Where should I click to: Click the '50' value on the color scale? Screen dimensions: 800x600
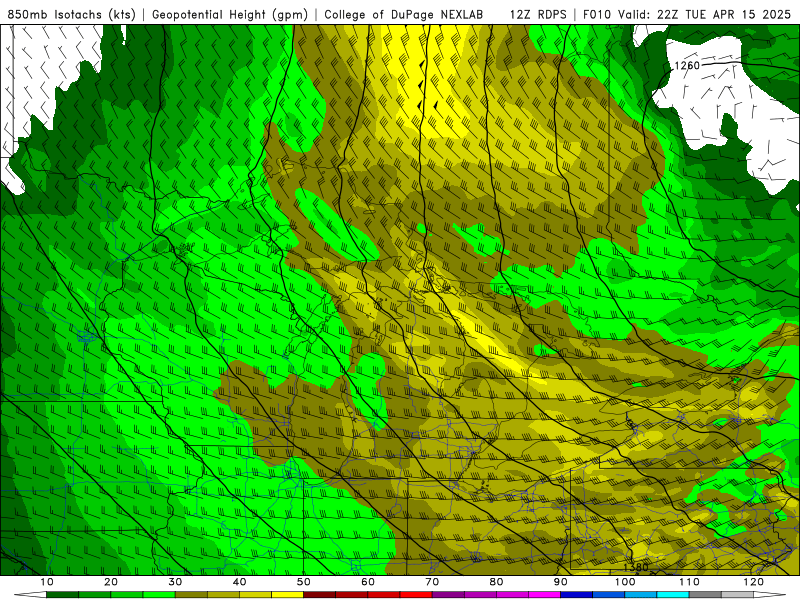[x=304, y=582]
